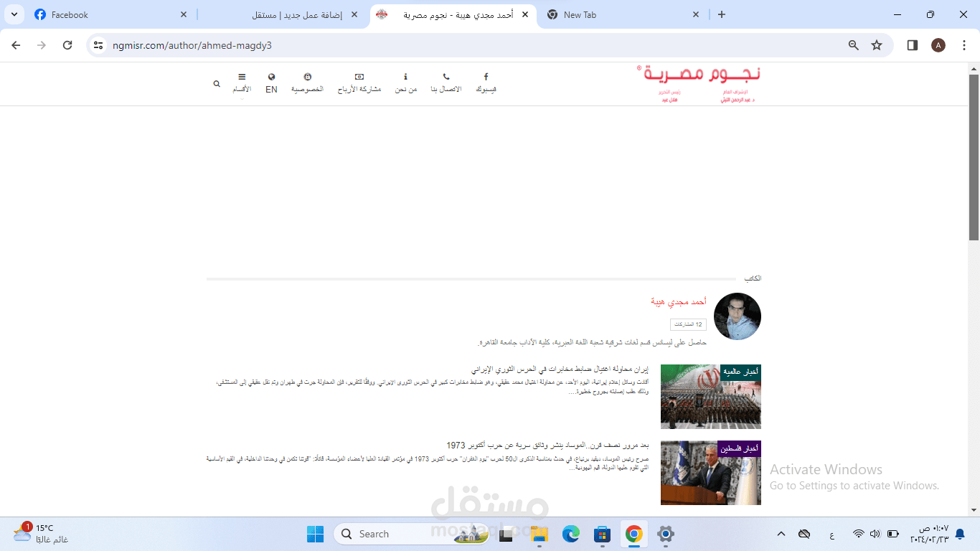Open the Windows Start menu

coord(315,534)
